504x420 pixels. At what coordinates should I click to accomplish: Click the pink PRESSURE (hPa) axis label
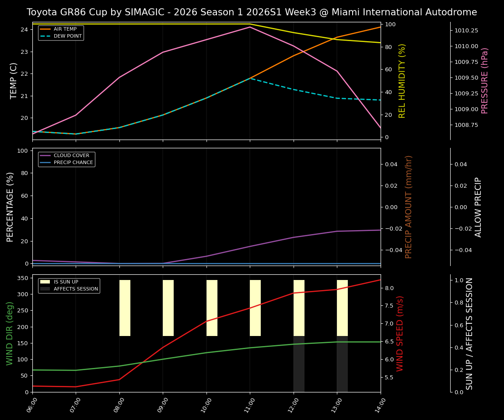pos(485,80)
